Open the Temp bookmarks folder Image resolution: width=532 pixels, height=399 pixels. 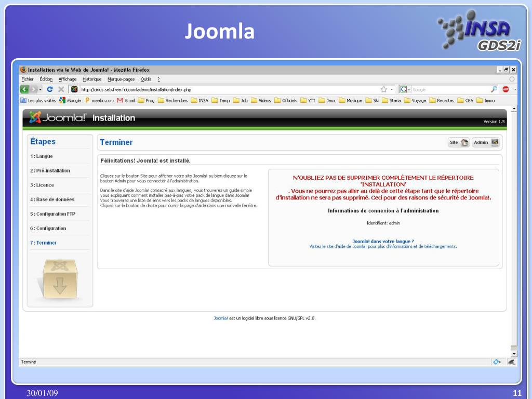coord(220,100)
